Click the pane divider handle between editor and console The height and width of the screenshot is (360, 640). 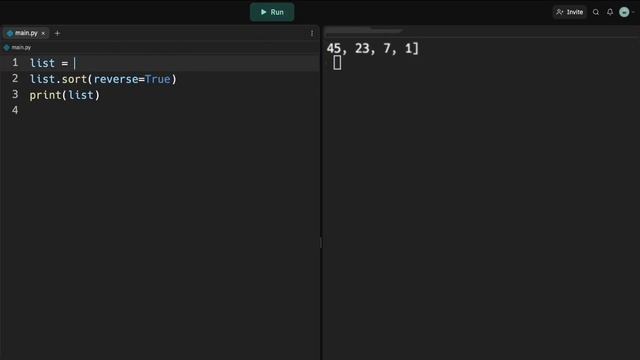click(x=321, y=243)
